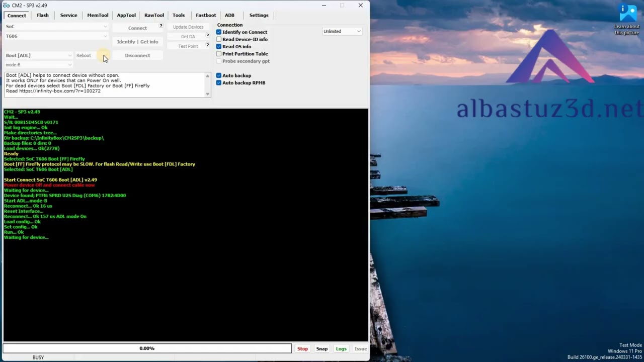Click the Disconnect button

(x=137, y=55)
